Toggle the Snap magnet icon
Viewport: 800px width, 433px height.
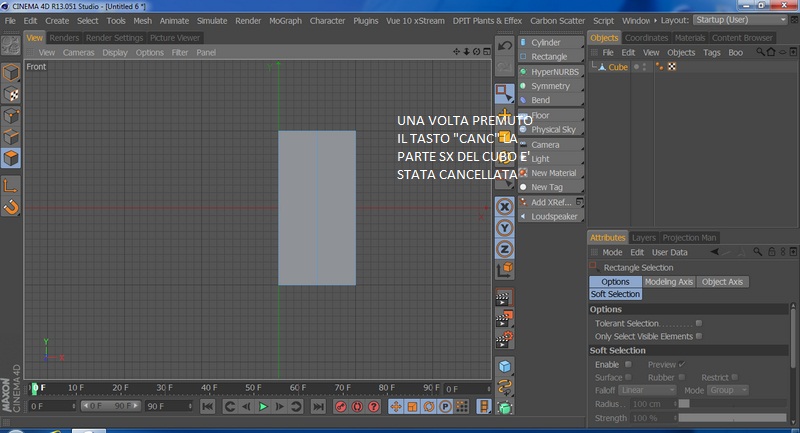11,207
